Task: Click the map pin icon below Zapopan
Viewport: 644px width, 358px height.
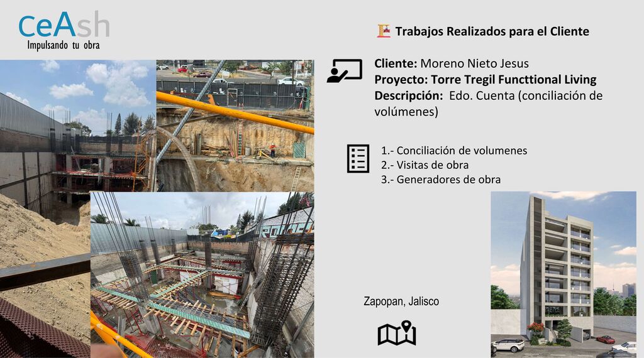Action: coord(397,333)
